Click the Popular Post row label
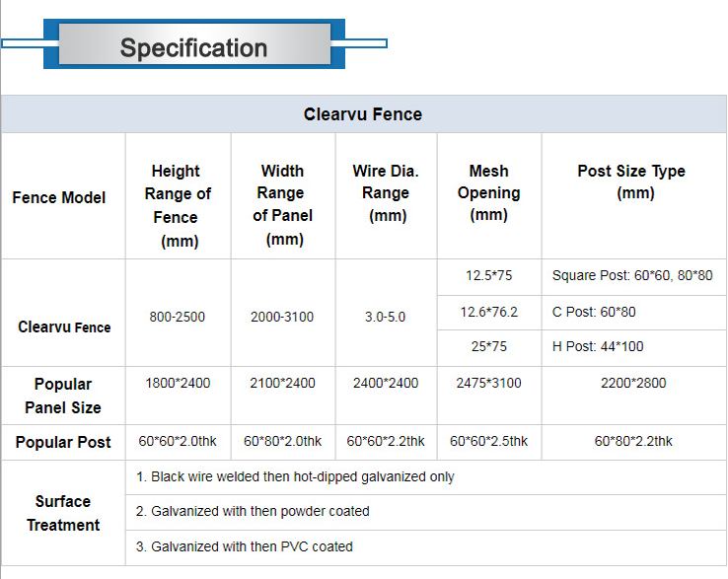The image size is (728, 579). click(63, 442)
